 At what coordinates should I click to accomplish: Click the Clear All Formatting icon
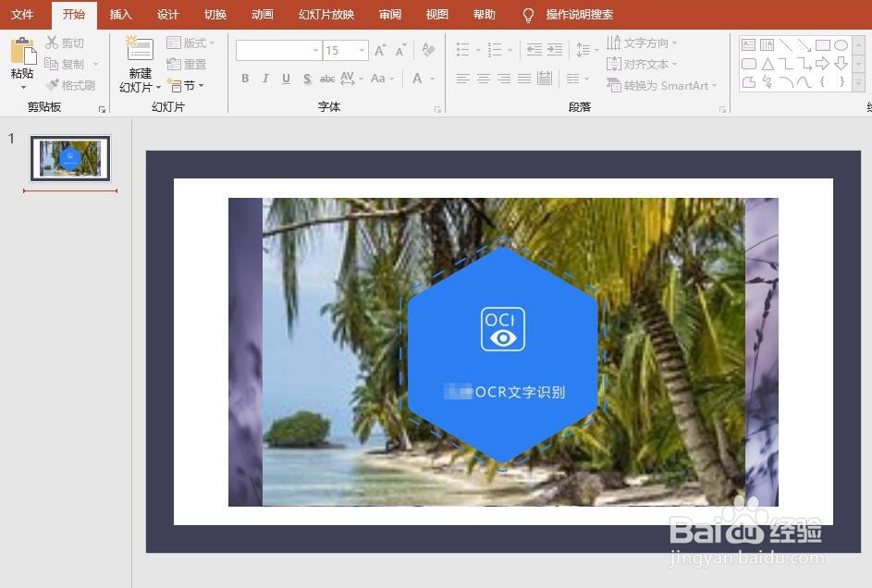pyautogui.click(x=428, y=50)
